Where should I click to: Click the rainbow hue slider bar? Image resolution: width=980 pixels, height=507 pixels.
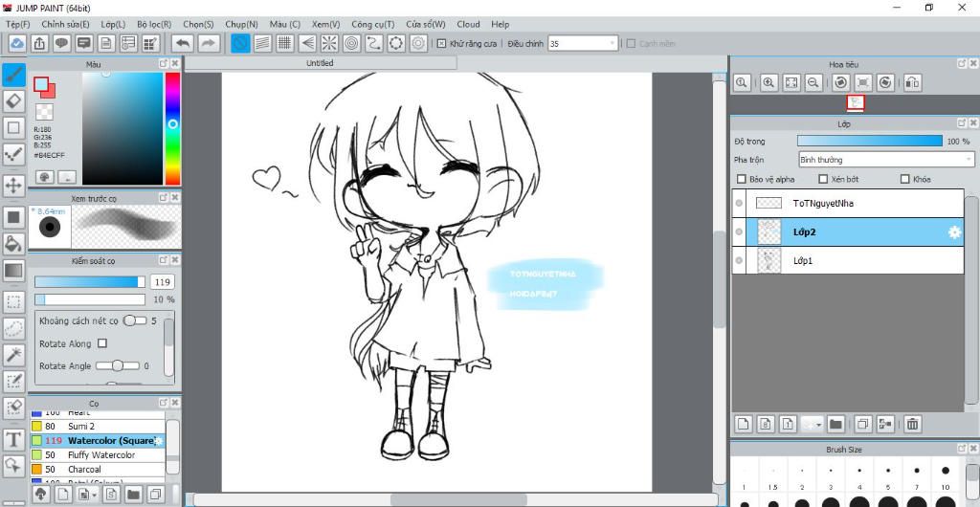pyautogui.click(x=172, y=128)
